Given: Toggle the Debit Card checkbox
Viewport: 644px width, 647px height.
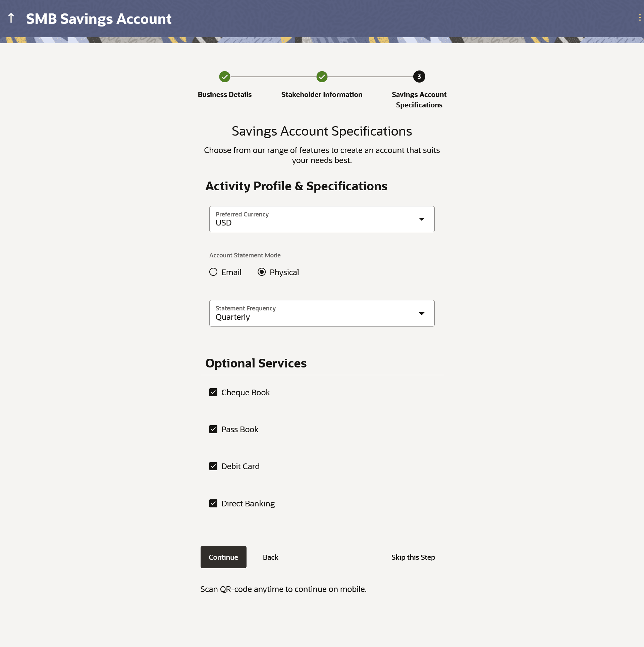Looking at the screenshot, I should tap(213, 466).
